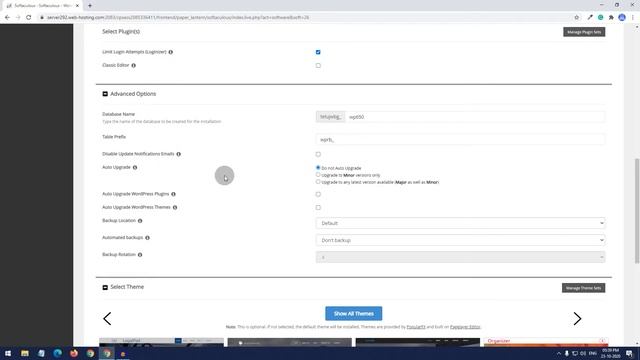Viewport: 640px width, 360px height.
Task: Go back using browser back arrow
Action: tap(7, 18)
